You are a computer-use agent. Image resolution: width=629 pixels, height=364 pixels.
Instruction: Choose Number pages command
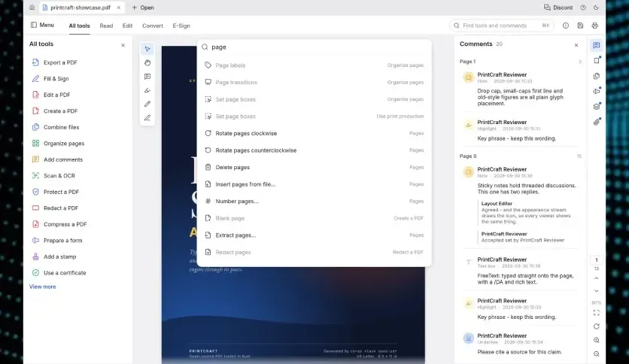pos(314,202)
